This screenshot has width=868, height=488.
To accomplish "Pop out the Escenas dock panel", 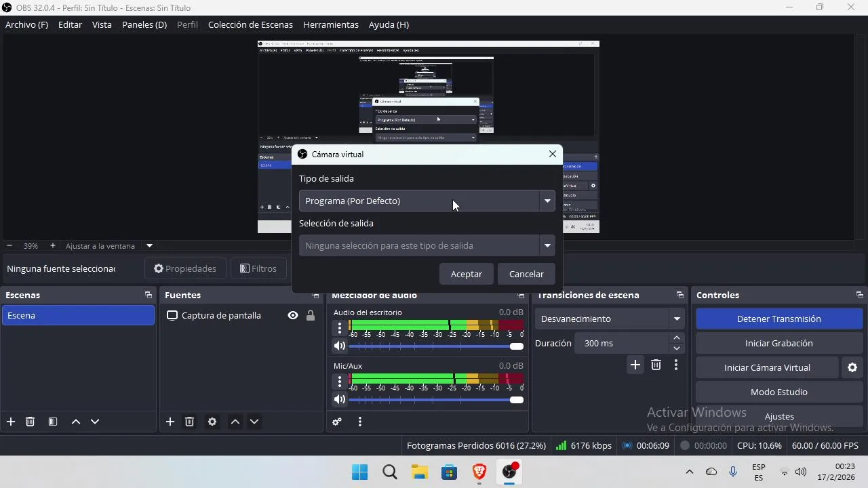I will tap(148, 295).
